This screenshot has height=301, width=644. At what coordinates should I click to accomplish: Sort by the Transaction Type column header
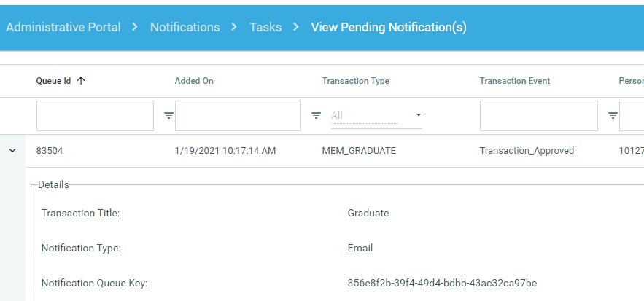pos(355,81)
